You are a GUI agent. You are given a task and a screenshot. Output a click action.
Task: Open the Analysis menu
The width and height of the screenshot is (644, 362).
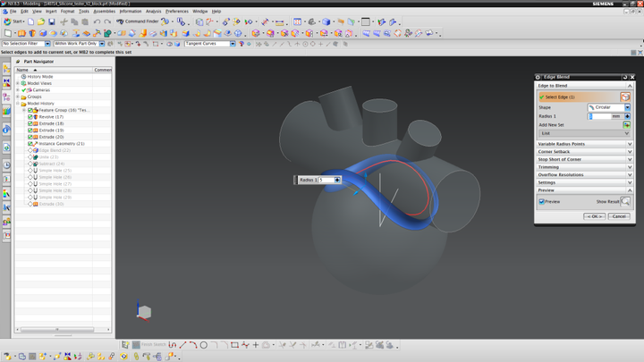click(x=154, y=12)
